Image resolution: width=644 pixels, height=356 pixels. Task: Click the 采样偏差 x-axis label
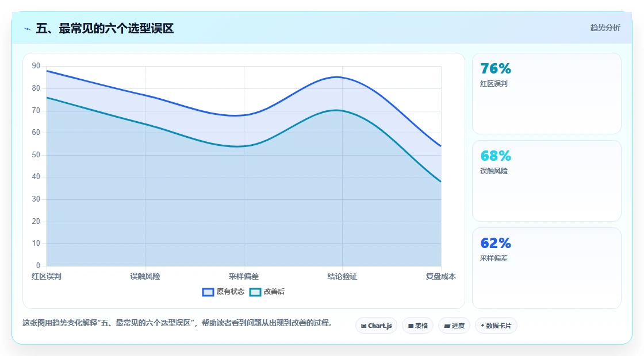point(244,276)
